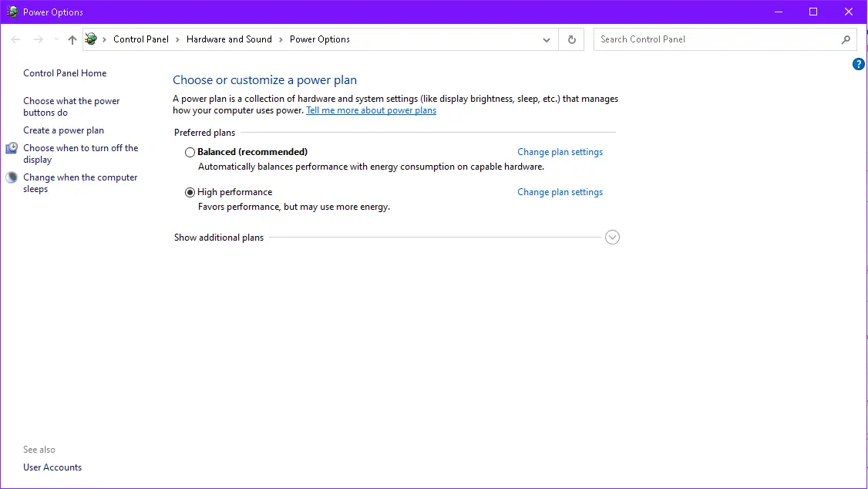Click the icon beside Change when the computer sleeps
Image resolution: width=868 pixels, height=489 pixels.
(11, 177)
